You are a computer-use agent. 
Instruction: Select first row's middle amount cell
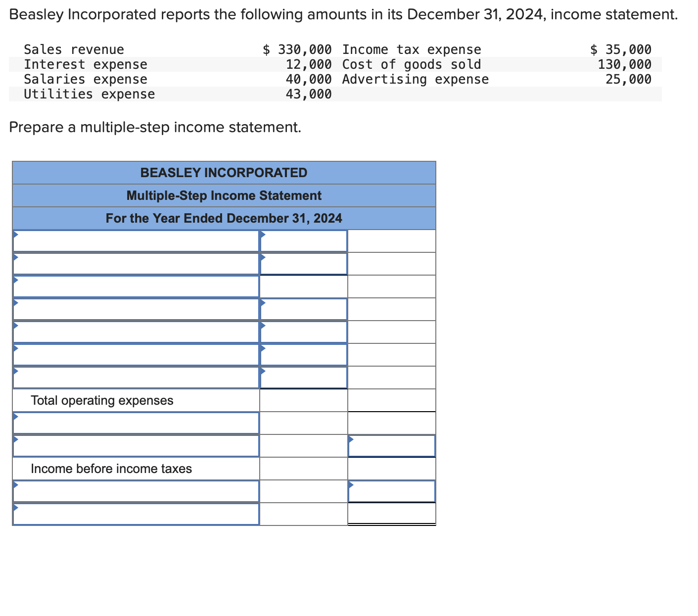pos(304,241)
